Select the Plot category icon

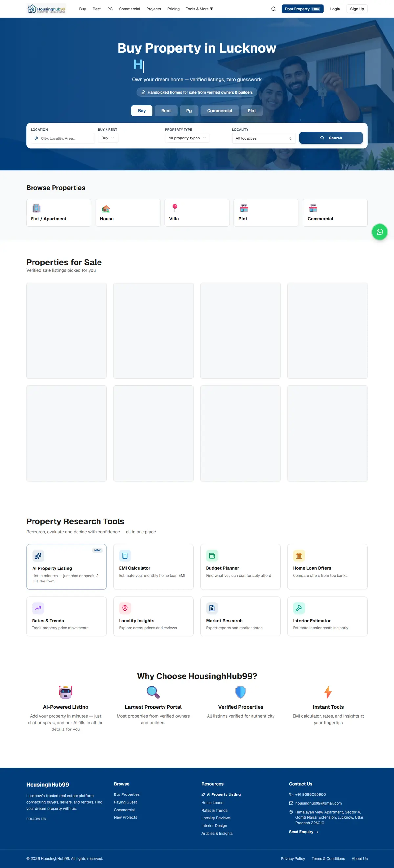pyautogui.click(x=244, y=208)
